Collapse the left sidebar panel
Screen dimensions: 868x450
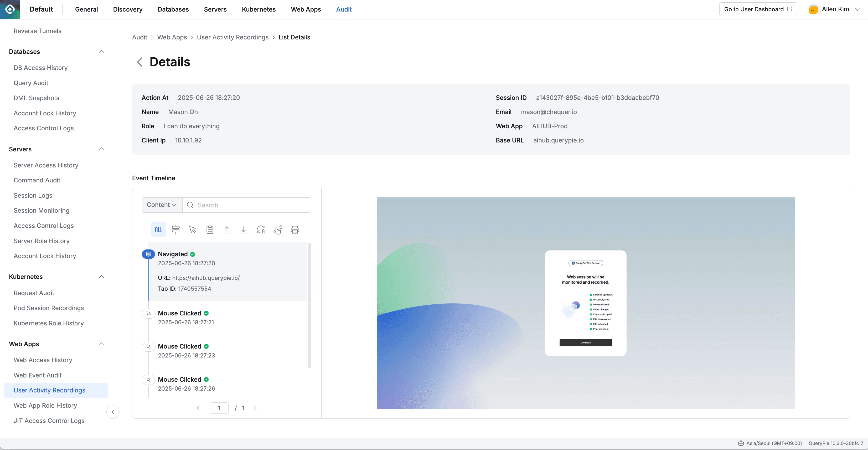113,412
